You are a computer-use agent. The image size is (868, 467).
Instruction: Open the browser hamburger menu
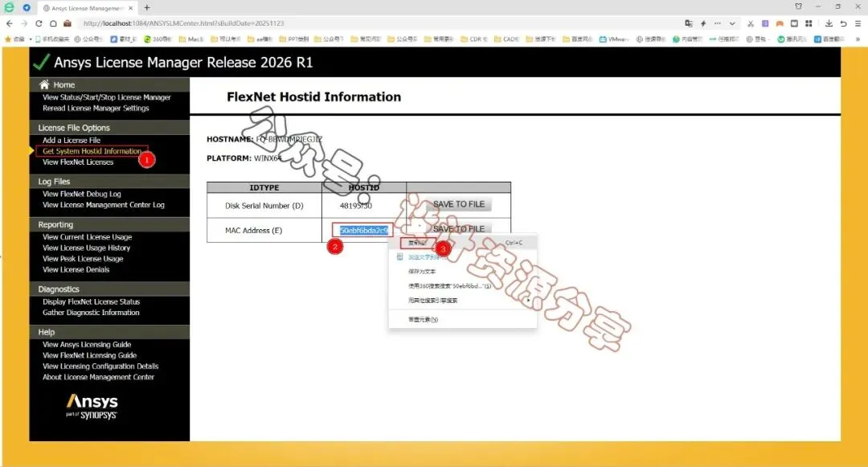click(858, 23)
